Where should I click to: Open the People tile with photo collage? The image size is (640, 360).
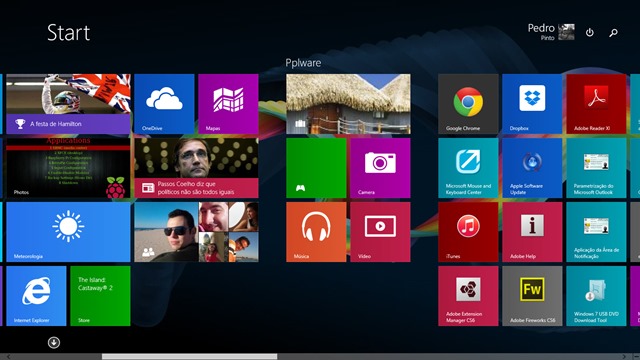196,232
